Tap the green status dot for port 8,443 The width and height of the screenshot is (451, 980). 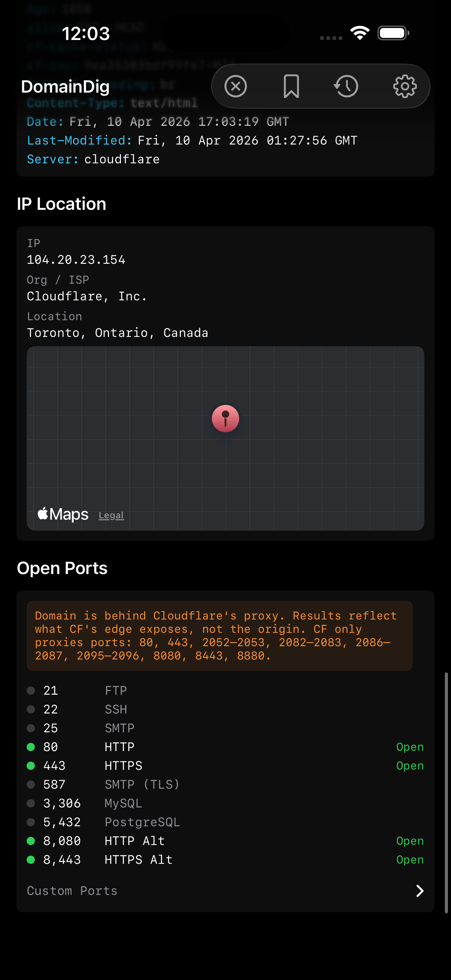point(31,859)
